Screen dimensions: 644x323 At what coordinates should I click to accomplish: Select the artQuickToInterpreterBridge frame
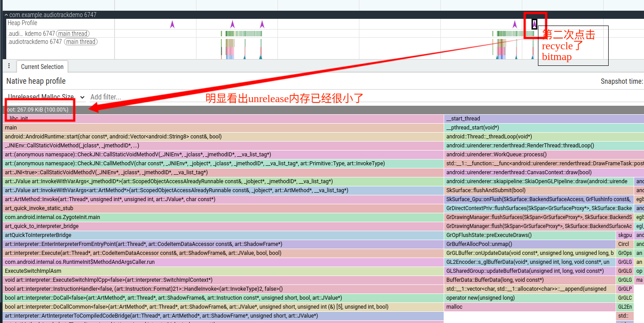pyautogui.click(x=223, y=235)
